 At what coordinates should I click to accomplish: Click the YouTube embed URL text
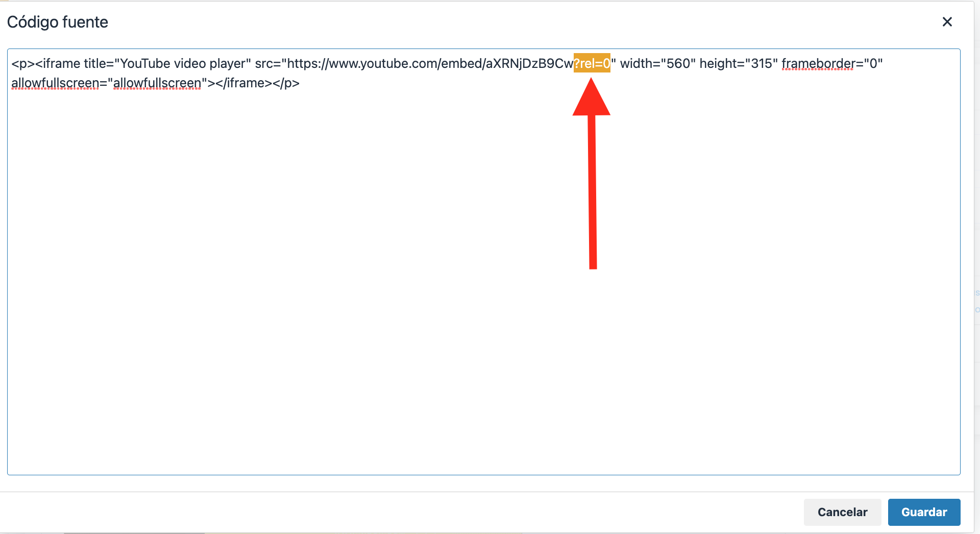point(449,63)
